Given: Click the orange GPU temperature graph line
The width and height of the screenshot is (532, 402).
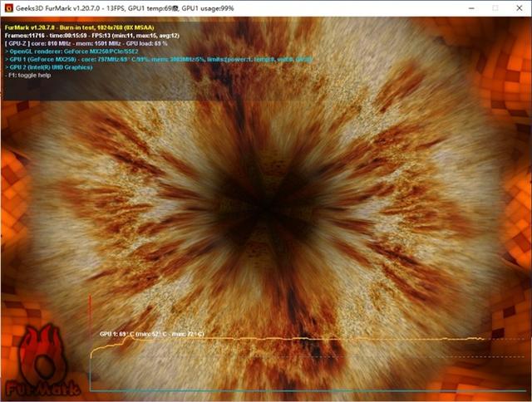Looking at the screenshot, I should point(287,339).
